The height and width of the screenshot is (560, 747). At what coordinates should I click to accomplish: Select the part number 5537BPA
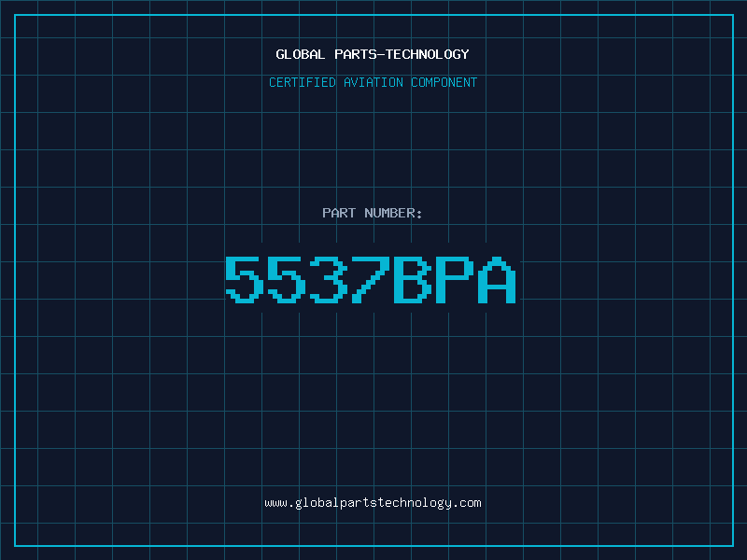coord(371,279)
